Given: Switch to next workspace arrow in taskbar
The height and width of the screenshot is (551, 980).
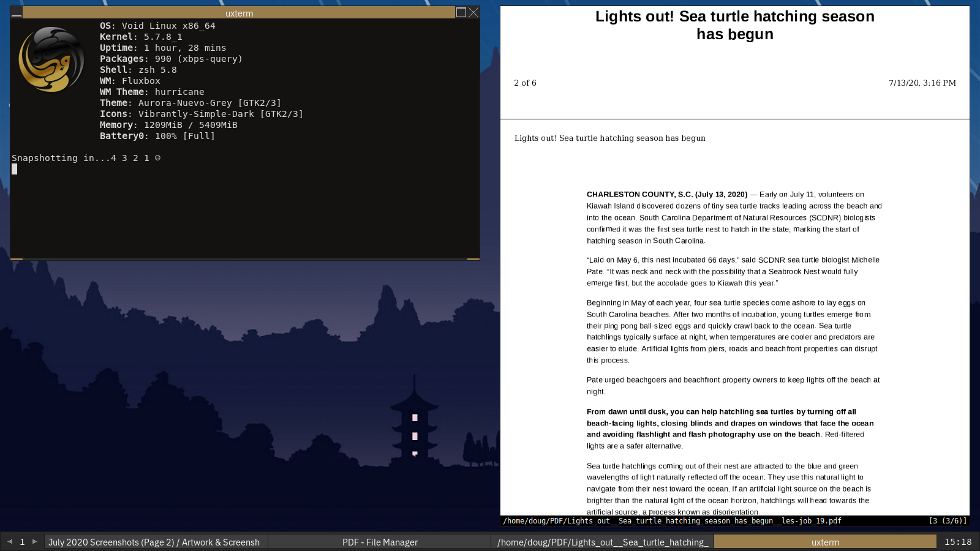Looking at the screenshot, I should (x=35, y=541).
